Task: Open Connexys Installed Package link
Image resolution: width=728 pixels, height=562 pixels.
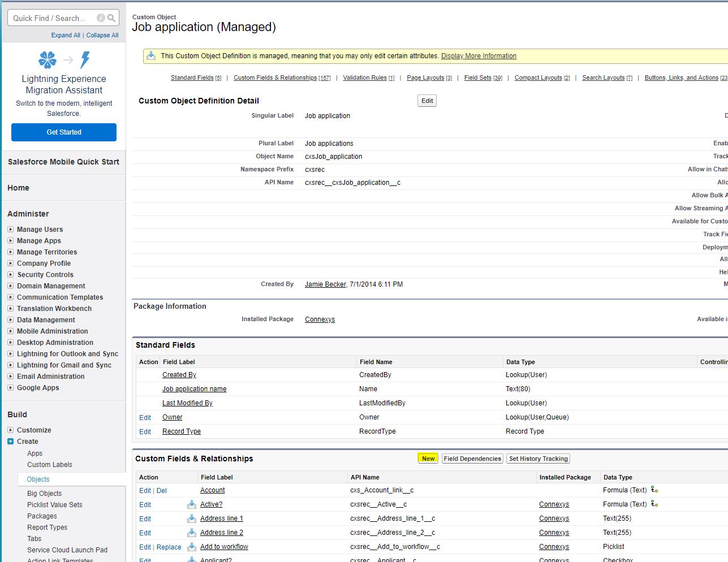Action: 320,319
